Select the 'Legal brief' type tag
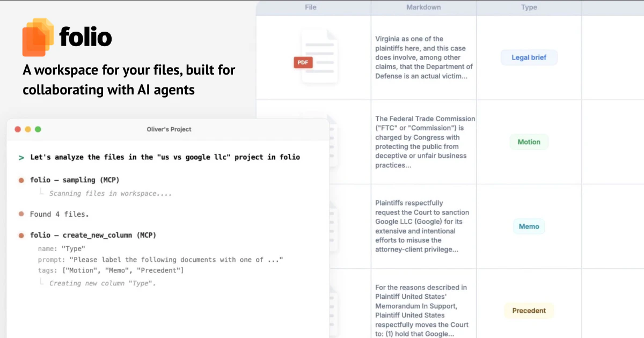 pos(529,57)
